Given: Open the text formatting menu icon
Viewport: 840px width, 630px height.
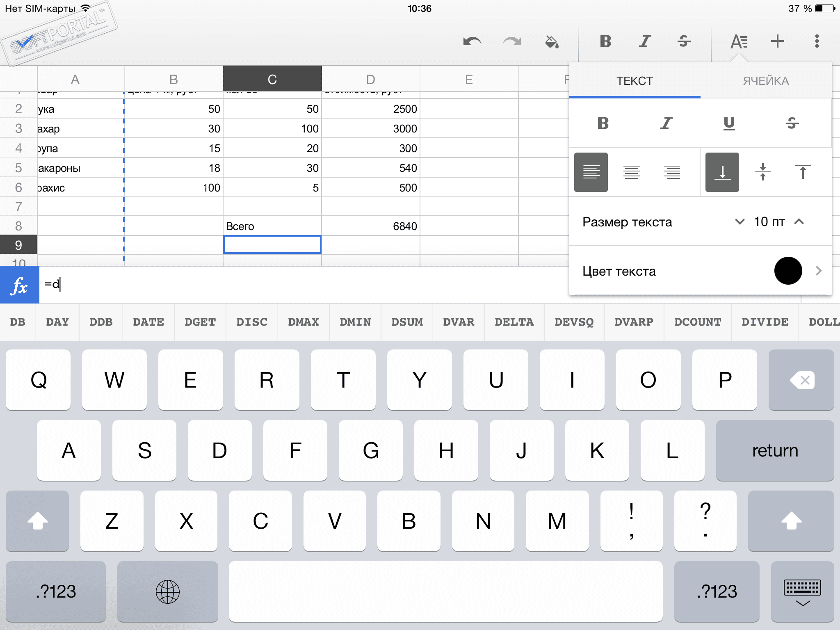Looking at the screenshot, I should point(739,41).
